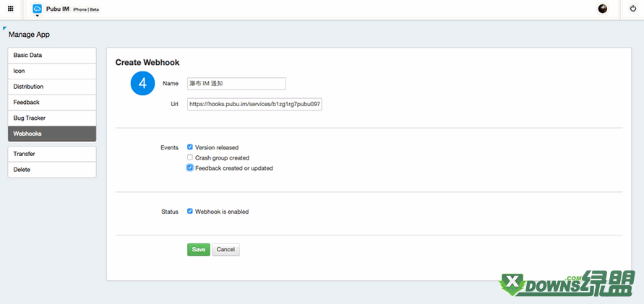644x304 pixels.
Task: Open the apps grid icon
Action: click(11, 9)
